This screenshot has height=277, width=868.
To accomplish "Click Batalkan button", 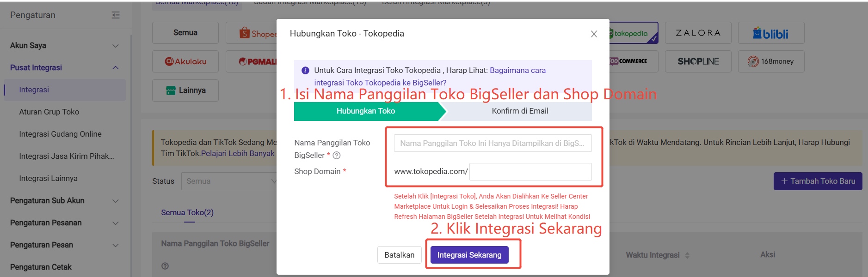I will click(x=400, y=255).
